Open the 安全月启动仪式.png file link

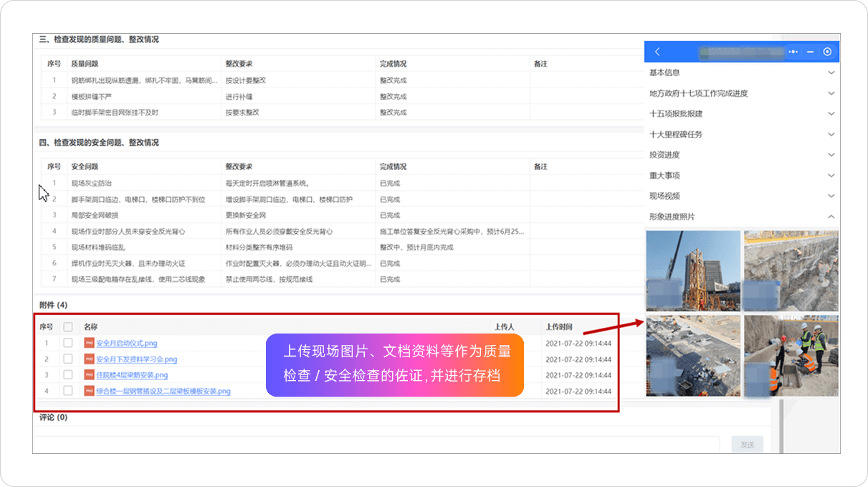tap(126, 344)
